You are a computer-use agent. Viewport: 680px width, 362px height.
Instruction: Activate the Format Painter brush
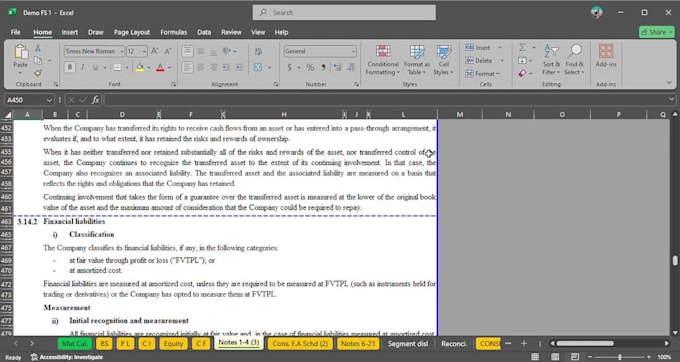(x=38, y=73)
